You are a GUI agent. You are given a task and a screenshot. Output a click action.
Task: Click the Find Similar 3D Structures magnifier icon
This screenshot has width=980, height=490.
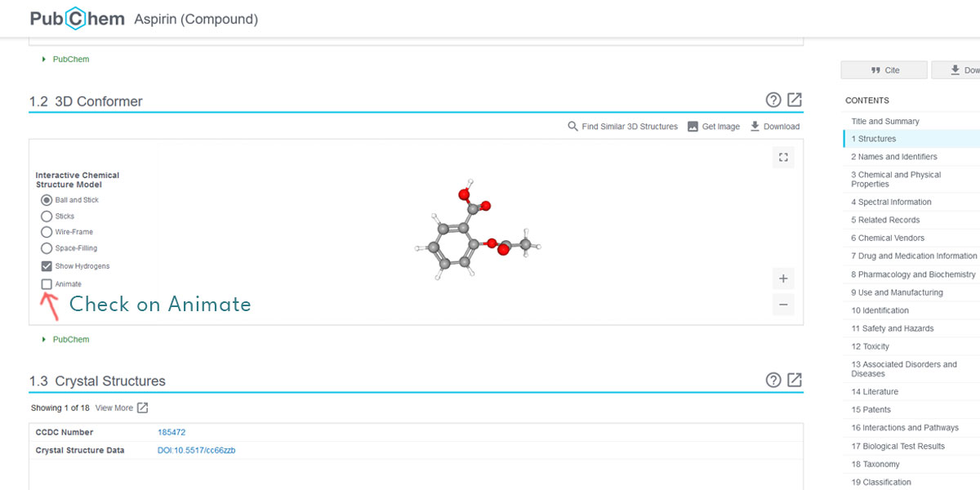(573, 127)
